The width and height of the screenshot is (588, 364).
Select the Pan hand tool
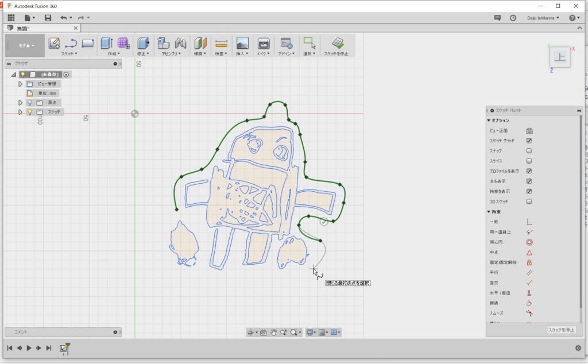[x=273, y=332]
